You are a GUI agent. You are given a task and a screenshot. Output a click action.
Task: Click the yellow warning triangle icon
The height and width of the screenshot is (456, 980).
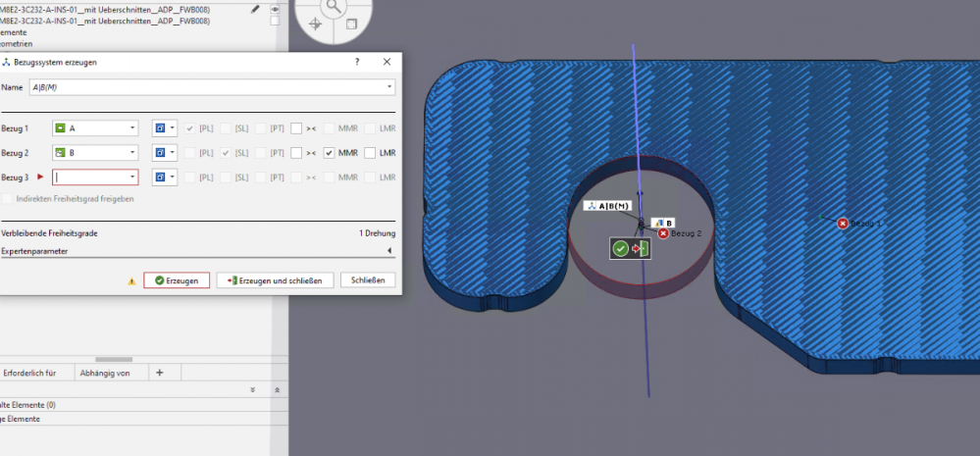(x=131, y=280)
